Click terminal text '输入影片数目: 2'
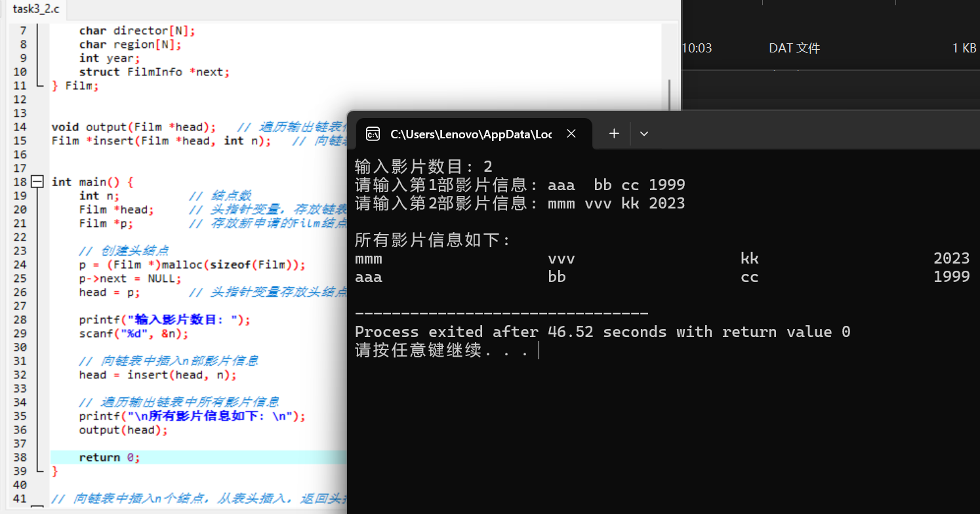Screen dimensions: 980x514 (x=423, y=167)
